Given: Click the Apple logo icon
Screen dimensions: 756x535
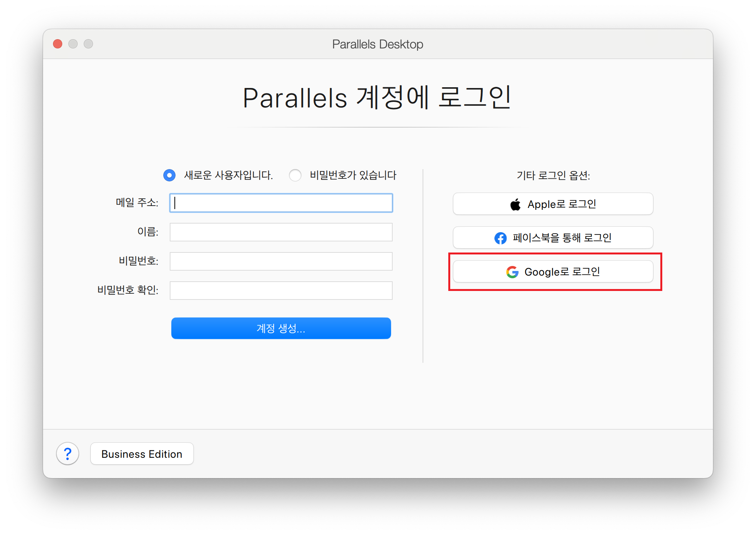Looking at the screenshot, I should (x=515, y=204).
